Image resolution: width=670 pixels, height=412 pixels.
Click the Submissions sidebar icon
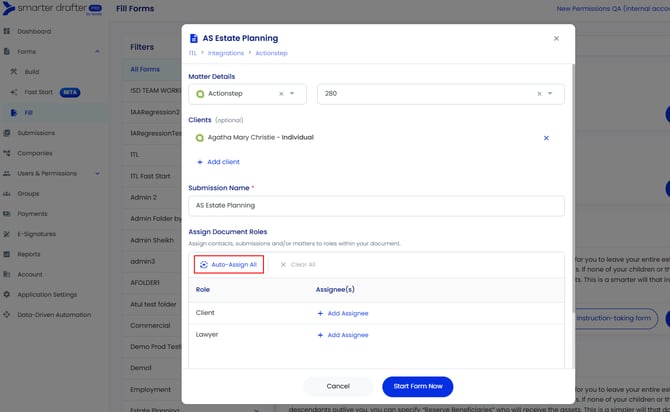8,132
